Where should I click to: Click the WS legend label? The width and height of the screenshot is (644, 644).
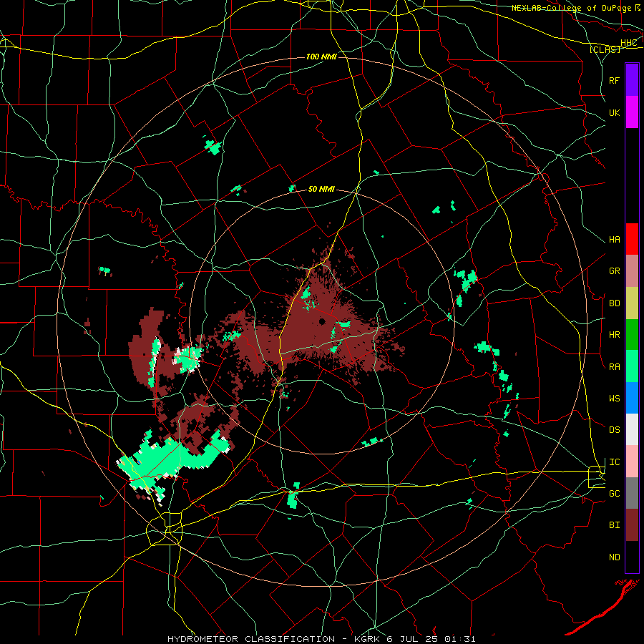pyautogui.click(x=614, y=399)
